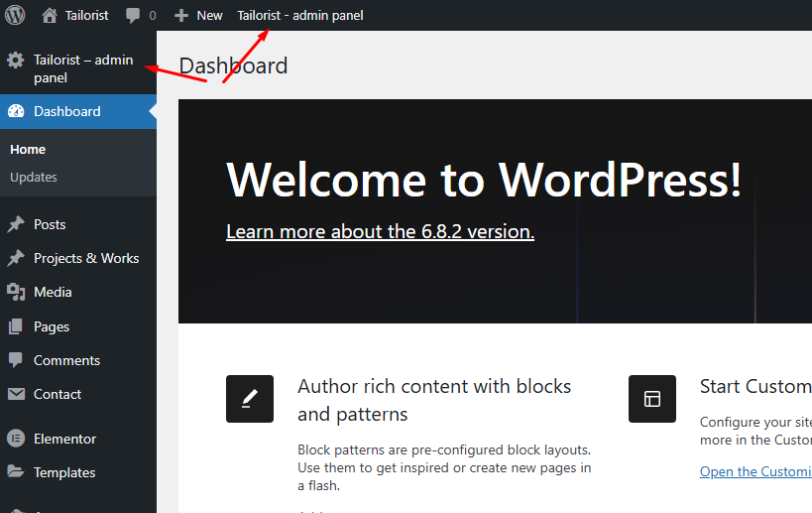Screen dimensions: 812x513
Task: Click the gear icon for Tailorist admin panel
Action: (16, 61)
